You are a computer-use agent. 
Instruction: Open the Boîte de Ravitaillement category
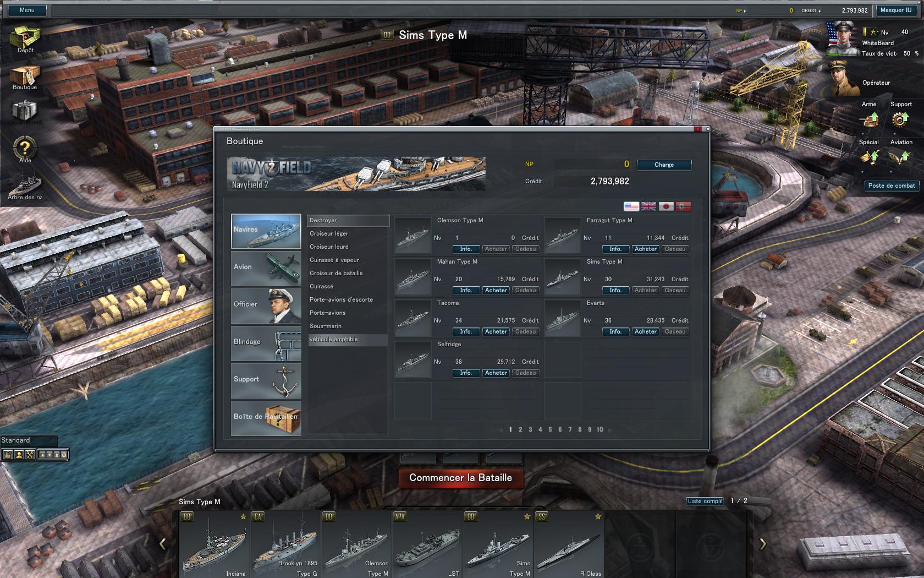[x=266, y=418]
